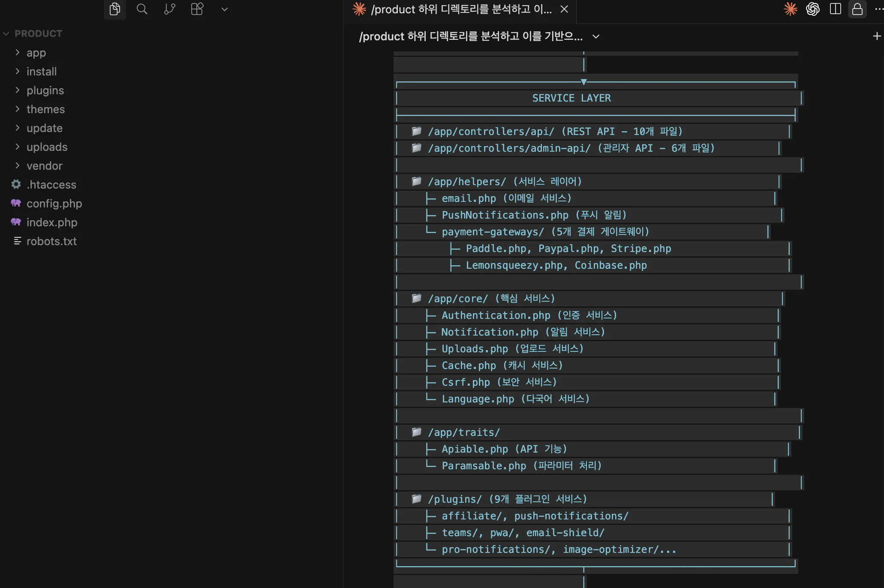Expand the update folder
884x588 pixels.
[45, 128]
